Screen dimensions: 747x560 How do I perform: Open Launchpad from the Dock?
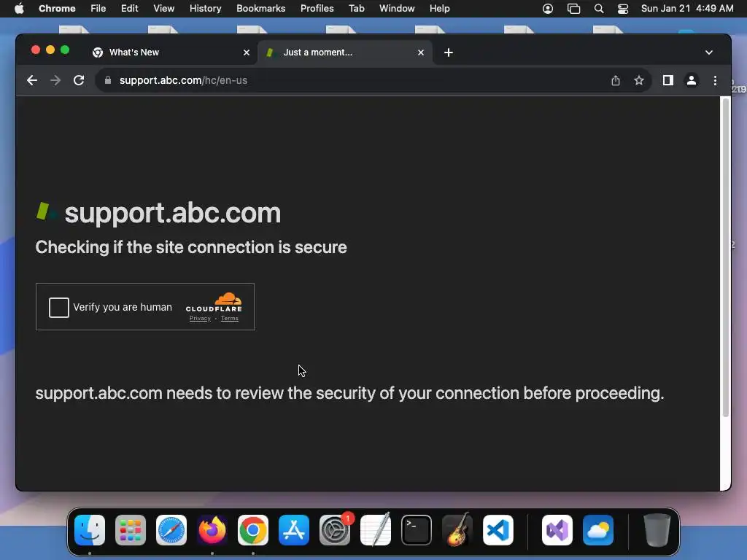131,530
